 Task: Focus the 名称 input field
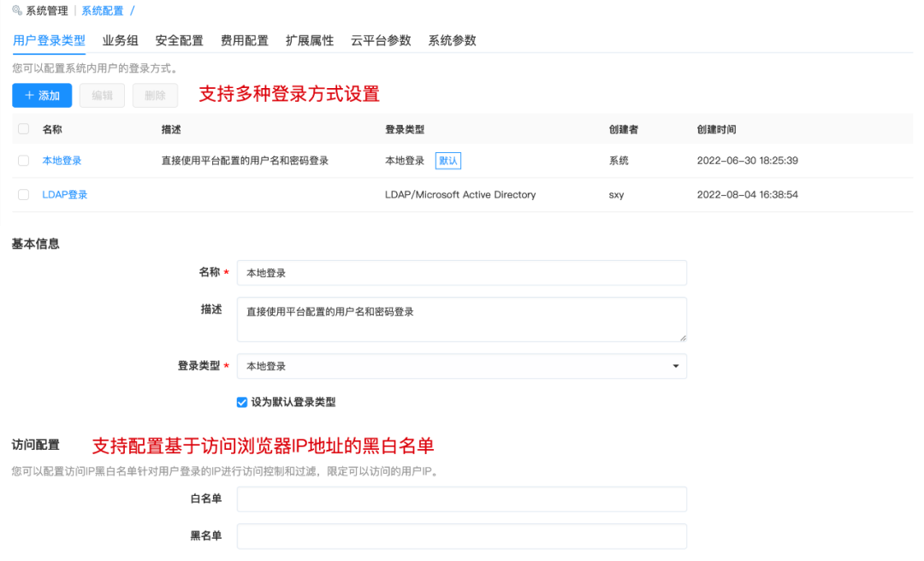coord(461,273)
